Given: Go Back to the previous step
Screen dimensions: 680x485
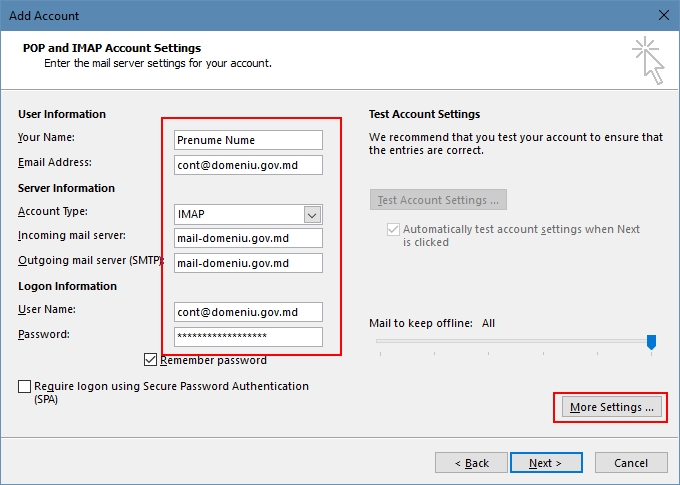Looking at the screenshot, I should (471, 463).
